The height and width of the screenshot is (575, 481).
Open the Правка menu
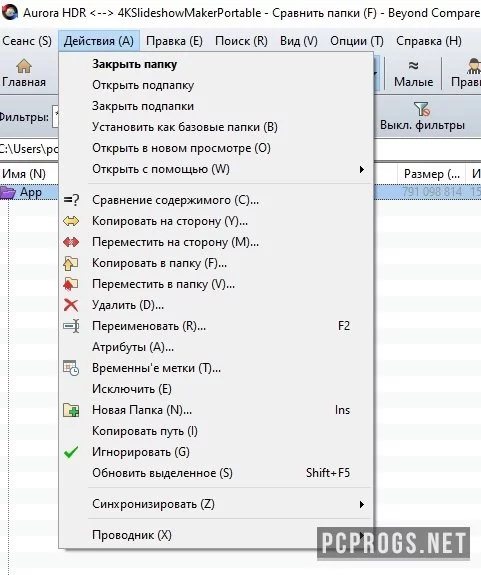point(174,41)
